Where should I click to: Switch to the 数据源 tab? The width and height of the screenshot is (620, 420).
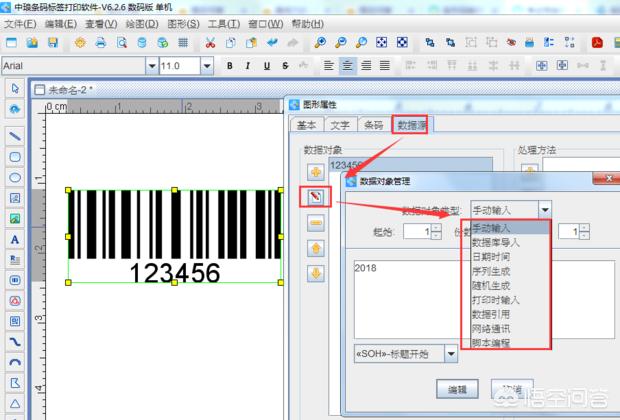pyautogui.click(x=410, y=125)
